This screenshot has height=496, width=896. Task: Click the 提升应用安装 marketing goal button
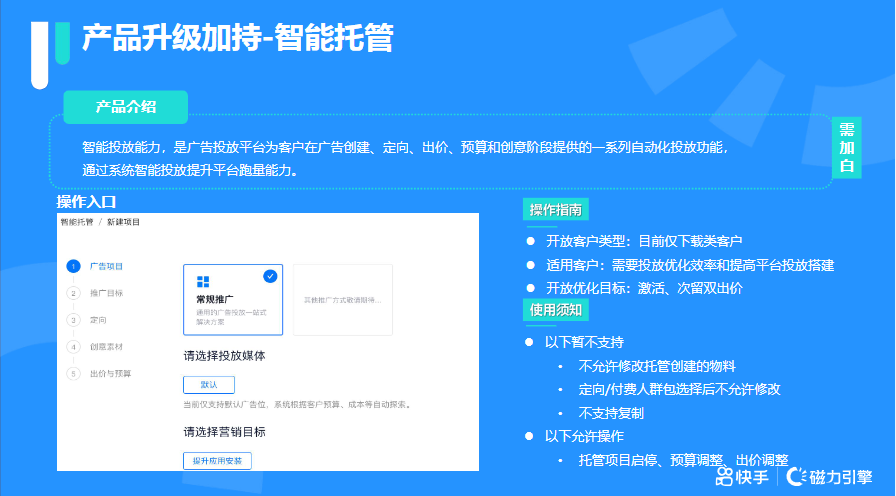pyautogui.click(x=217, y=461)
